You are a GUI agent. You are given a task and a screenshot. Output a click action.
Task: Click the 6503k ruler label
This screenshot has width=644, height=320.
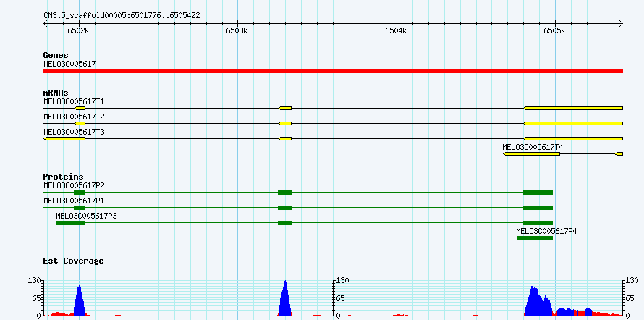(x=237, y=30)
